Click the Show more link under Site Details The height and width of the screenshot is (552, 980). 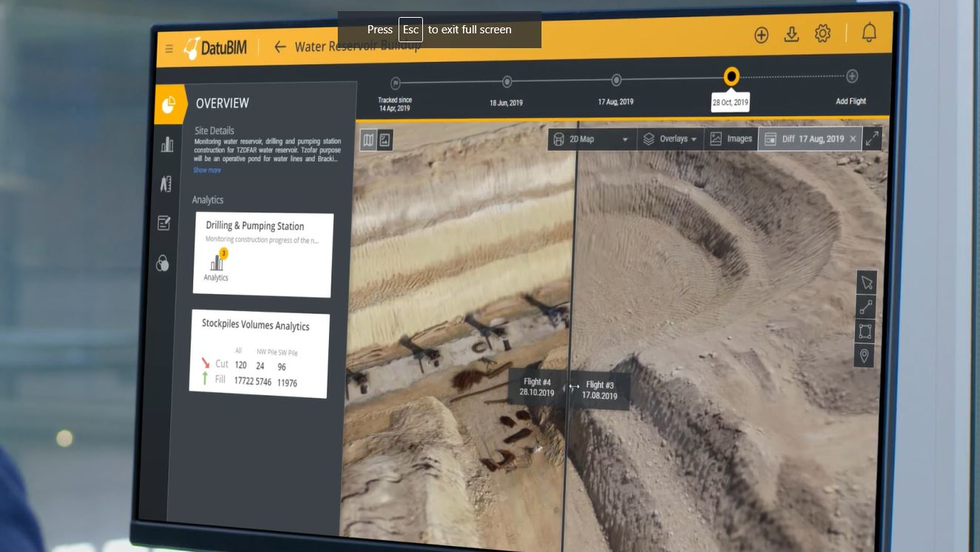pos(207,170)
